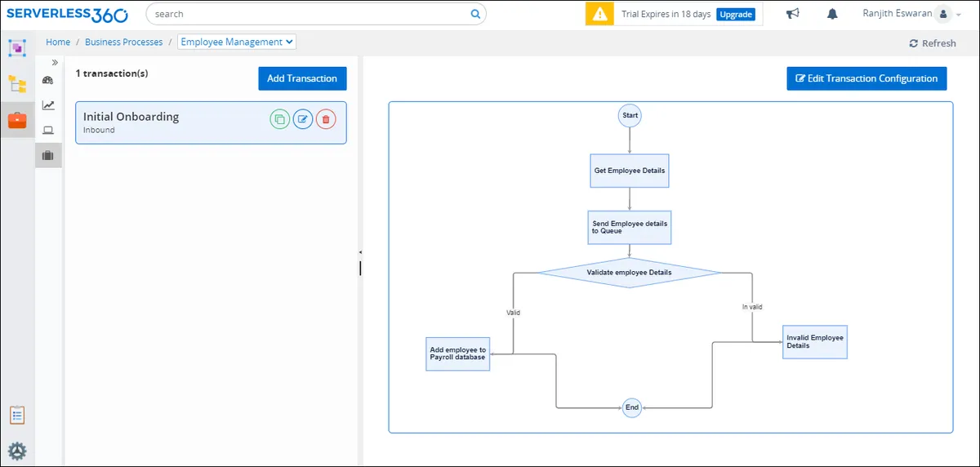Open the Employee Management dropdown
This screenshot has height=467, width=980.
tap(237, 42)
